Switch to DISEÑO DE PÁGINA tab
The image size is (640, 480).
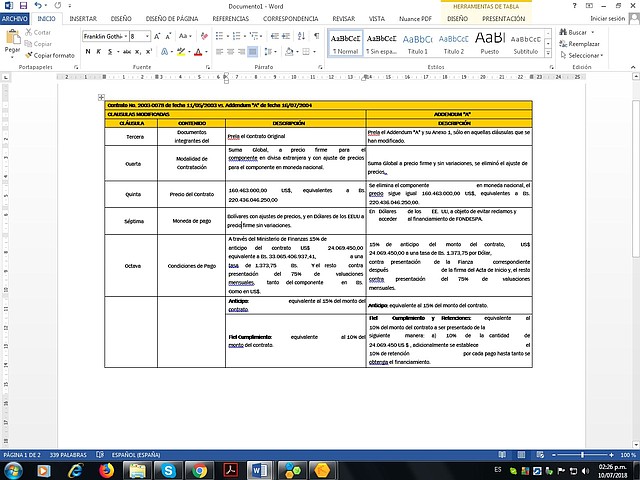[x=172, y=18]
